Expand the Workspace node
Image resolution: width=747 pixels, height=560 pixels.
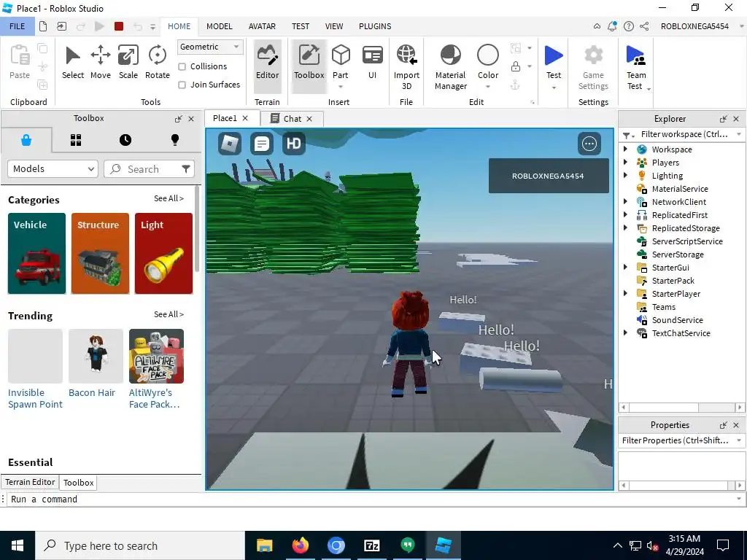pos(625,149)
